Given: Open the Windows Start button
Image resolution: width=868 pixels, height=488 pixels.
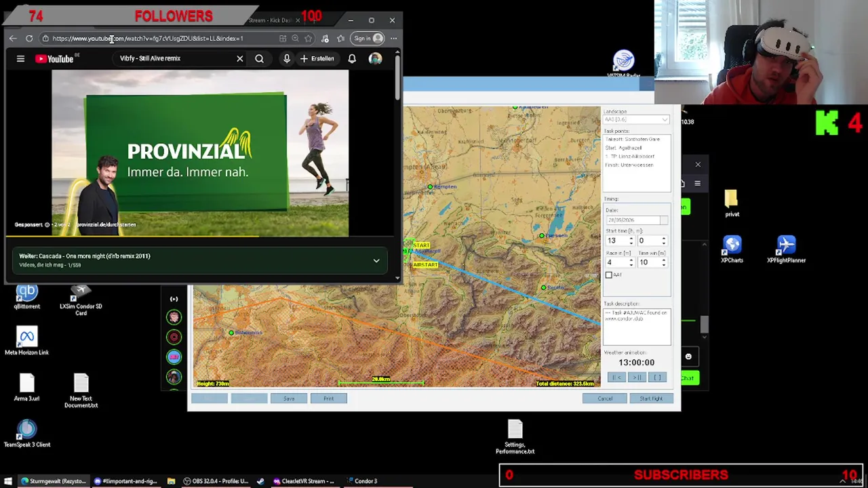Looking at the screenshot, I should pyautogui.click(x=8, y=481).
